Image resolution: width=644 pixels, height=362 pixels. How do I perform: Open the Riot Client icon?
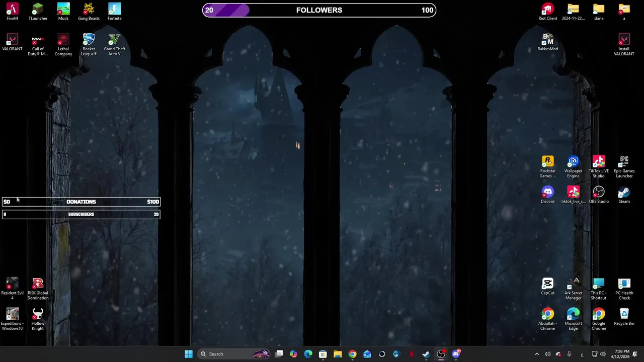[547, 12]
